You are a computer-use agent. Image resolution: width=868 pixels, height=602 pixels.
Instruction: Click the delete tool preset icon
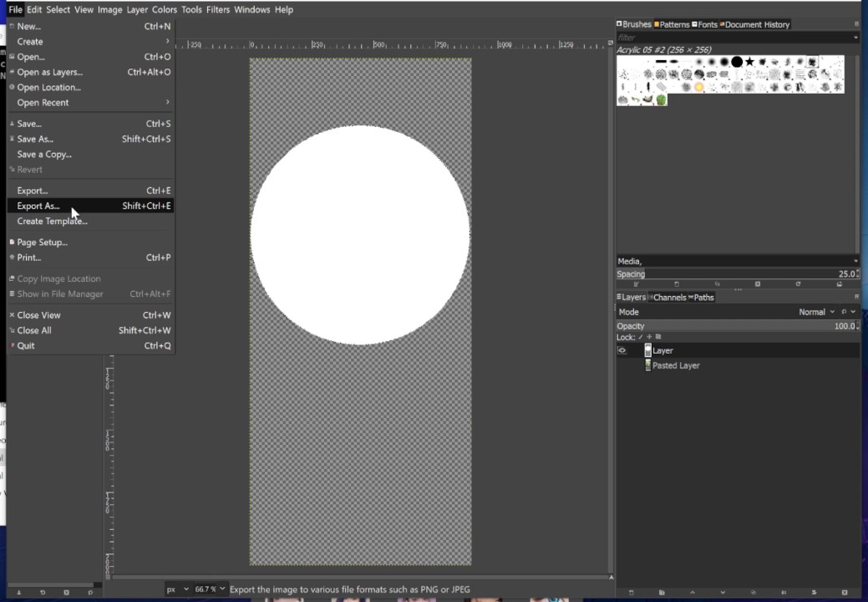pos(67,593)
